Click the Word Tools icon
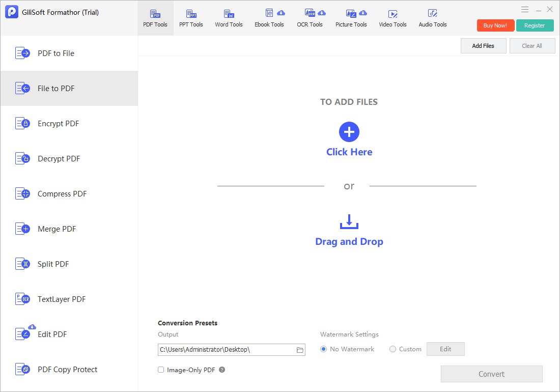This screenshot has width=560, height=392. 229,14
